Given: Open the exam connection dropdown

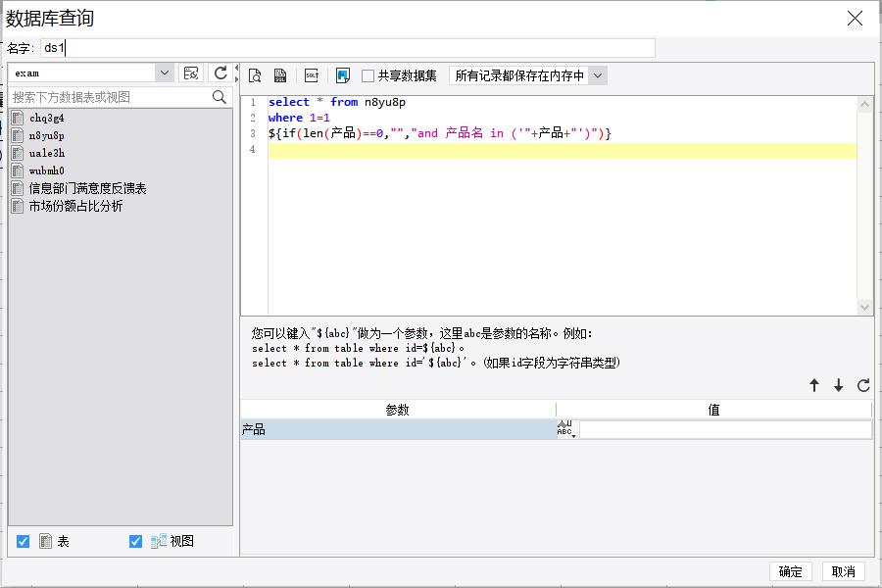Looking at the screenshot, I should (x=165, y=73).
